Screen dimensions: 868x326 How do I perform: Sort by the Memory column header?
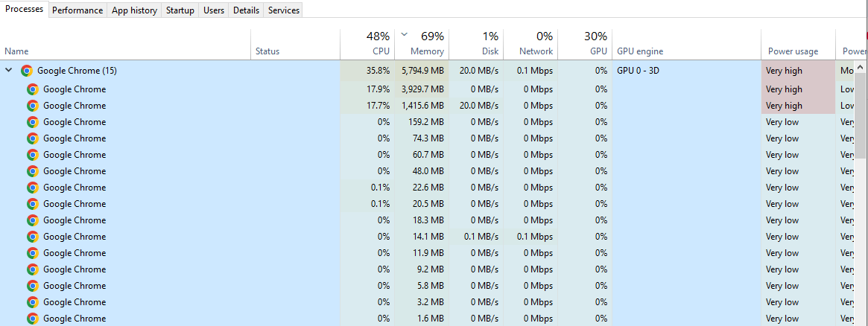tap(421, 44)
